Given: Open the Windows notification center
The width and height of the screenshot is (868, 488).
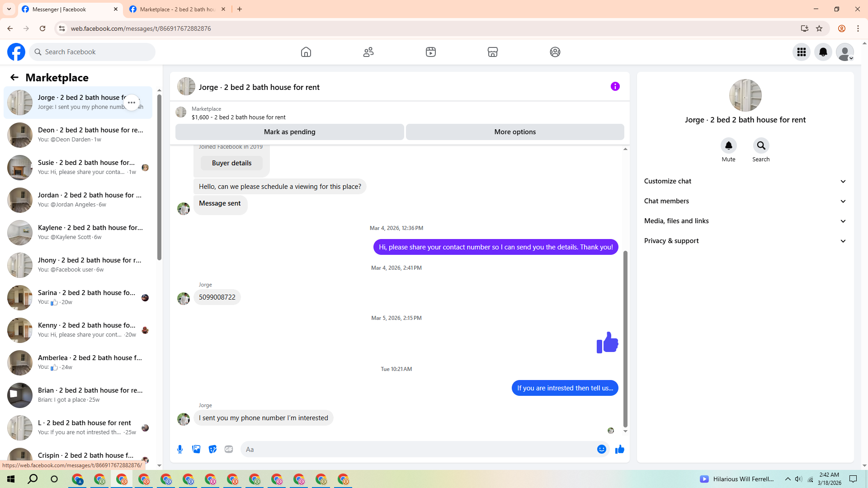Looking at the screenshot, I should point(853,479).
